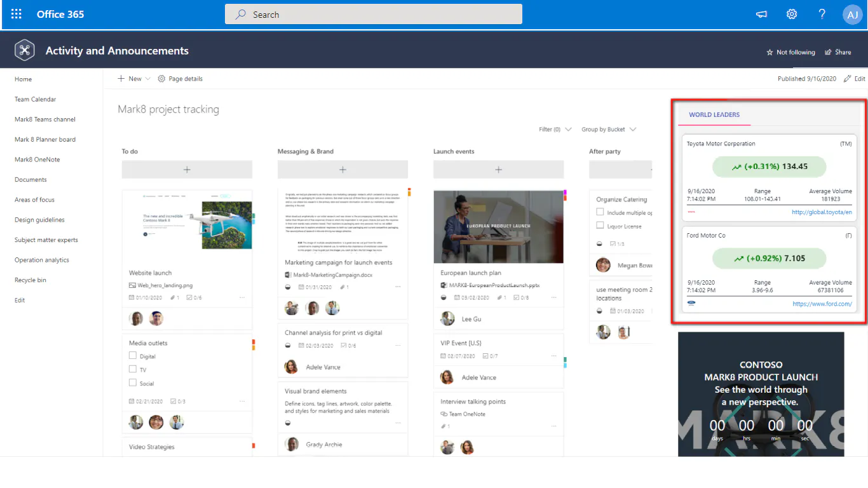
Task: Click Toyota (+0.31%) 134.45 price pill
Action: tap(769, 166)
